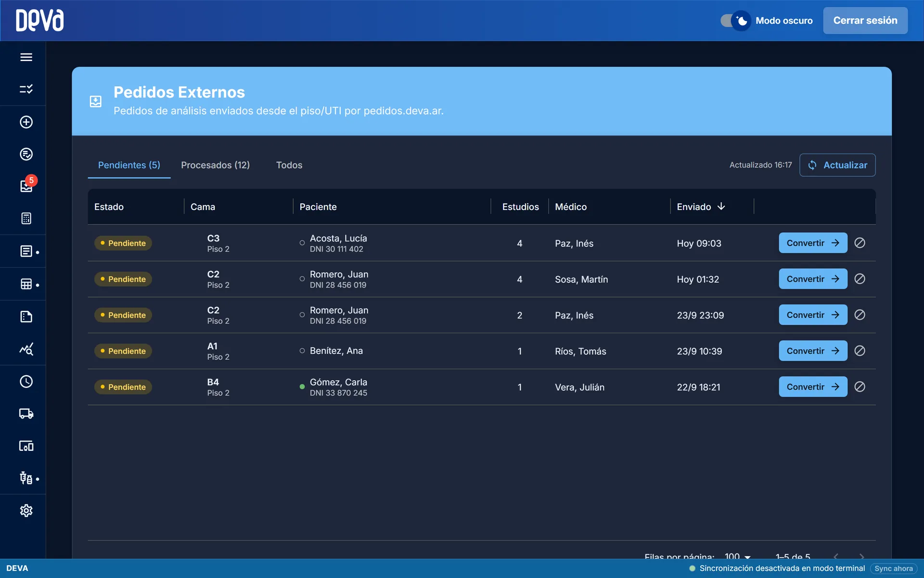Open the checklist icon in sidebar
The width and height of the screenshot is (924, 578).
(x=26, y=89)
